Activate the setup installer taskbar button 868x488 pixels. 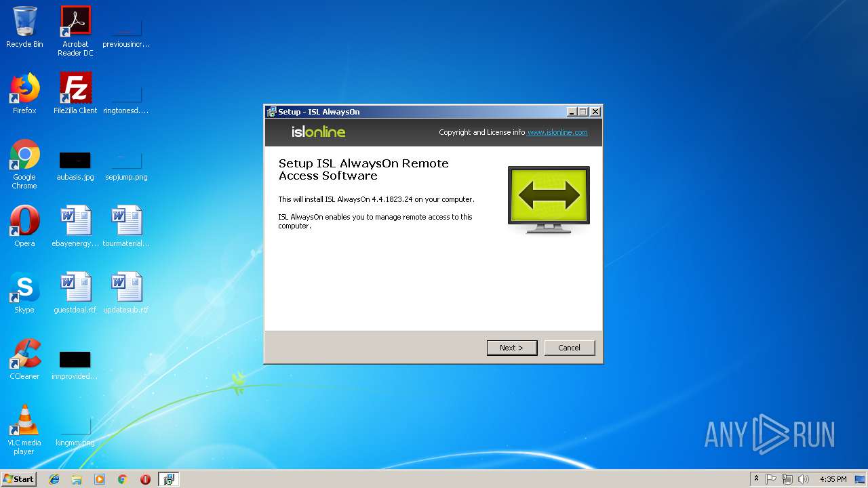169,479
